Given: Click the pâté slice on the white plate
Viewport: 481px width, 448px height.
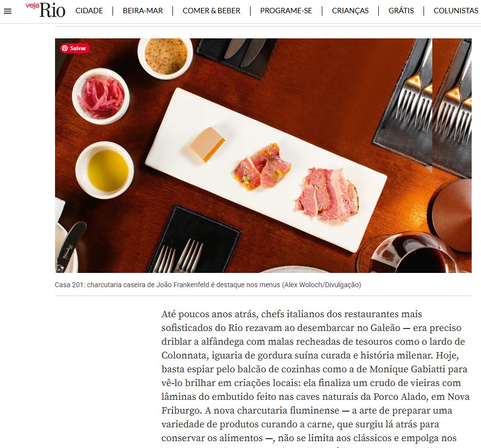Looking at the screenshot, I should (207, 144).
